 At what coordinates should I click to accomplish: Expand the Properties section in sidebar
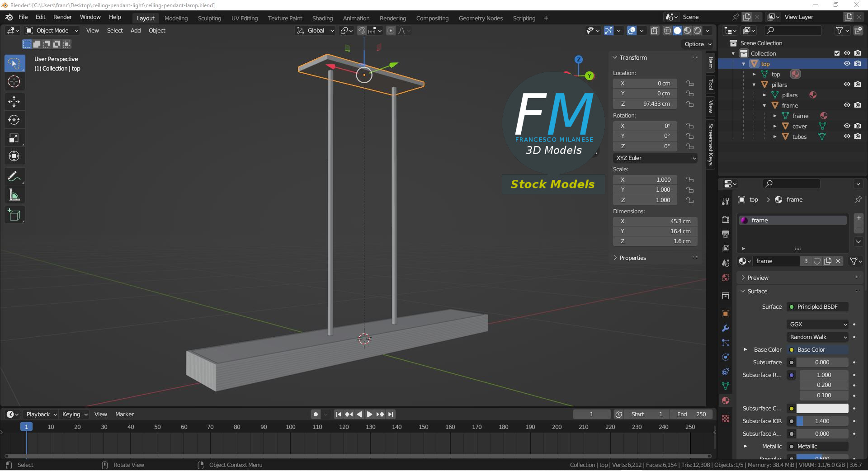632,258
